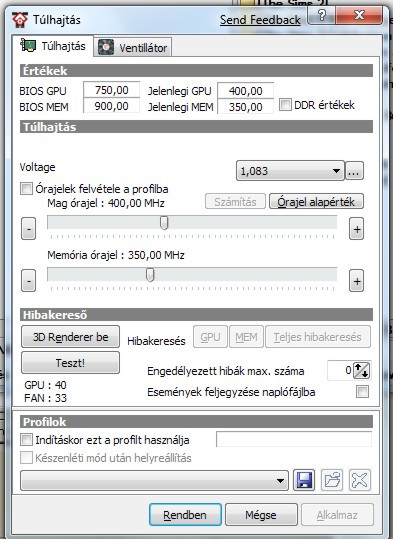The height and width of the screenshot is (539, 393).
Task: Click the BIOS GPU value field
Action: [x=111, y=90]
